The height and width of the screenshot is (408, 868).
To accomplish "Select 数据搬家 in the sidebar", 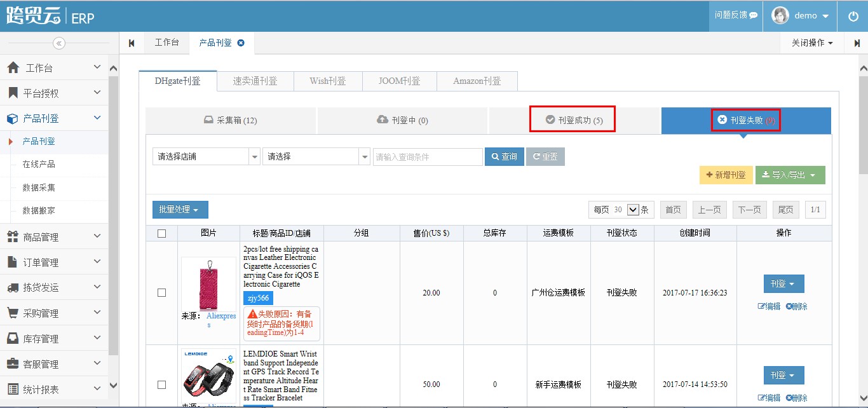I will (39, 210).
